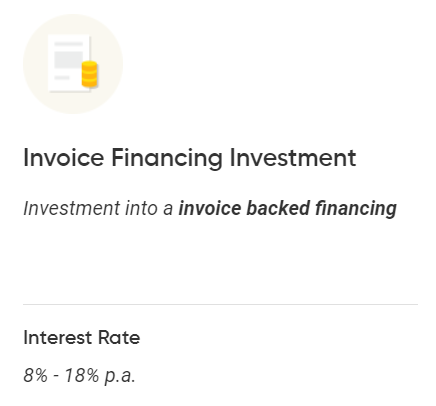The width and height of the screenshot is (436, 406).
Task: Click the '18%' upper rate figure
Action: (x=81, y=375)
